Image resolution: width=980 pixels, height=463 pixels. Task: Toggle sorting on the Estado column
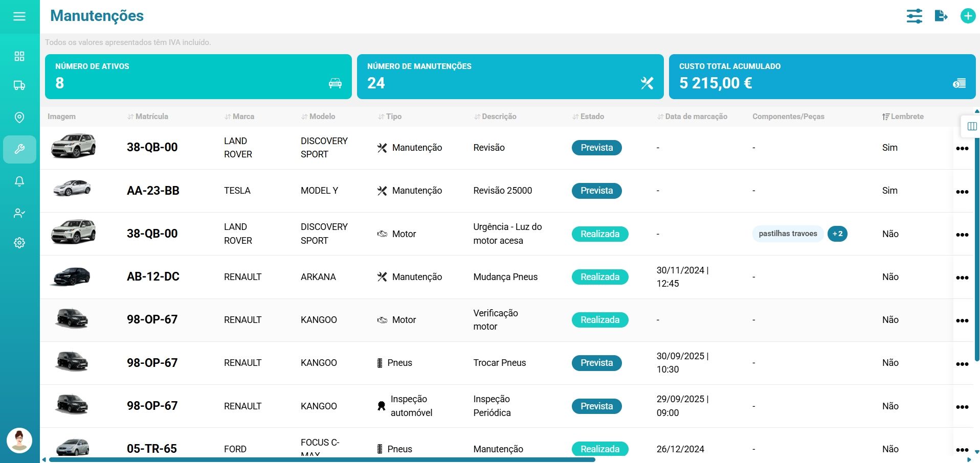575,117
